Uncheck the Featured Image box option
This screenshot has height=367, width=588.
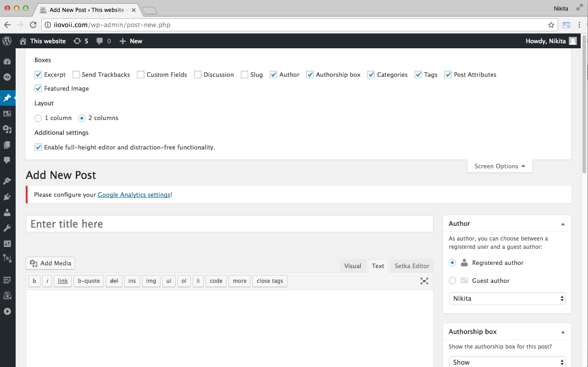[38, 88]
